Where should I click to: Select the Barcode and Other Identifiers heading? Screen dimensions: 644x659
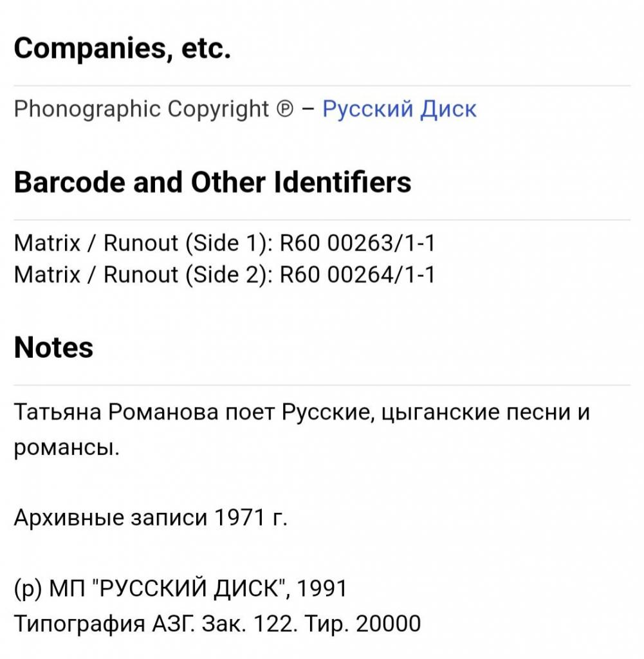coord(212,182)
